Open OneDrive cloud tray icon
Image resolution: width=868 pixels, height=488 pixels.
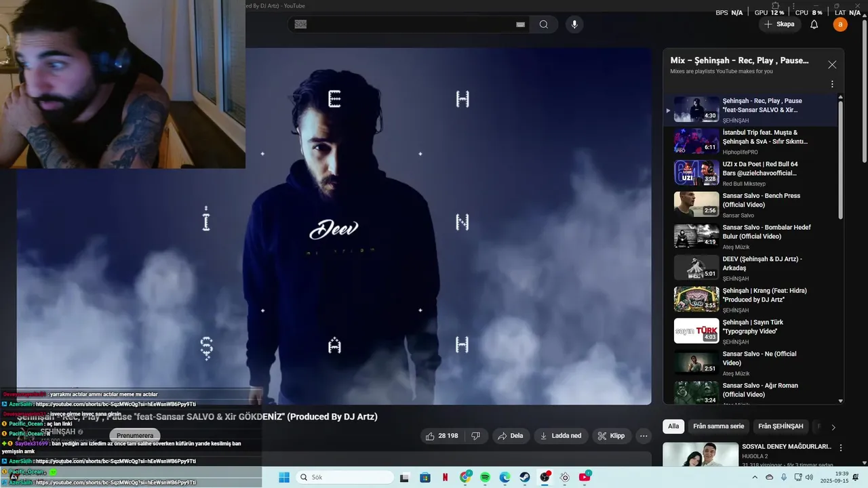pos(770,477)
